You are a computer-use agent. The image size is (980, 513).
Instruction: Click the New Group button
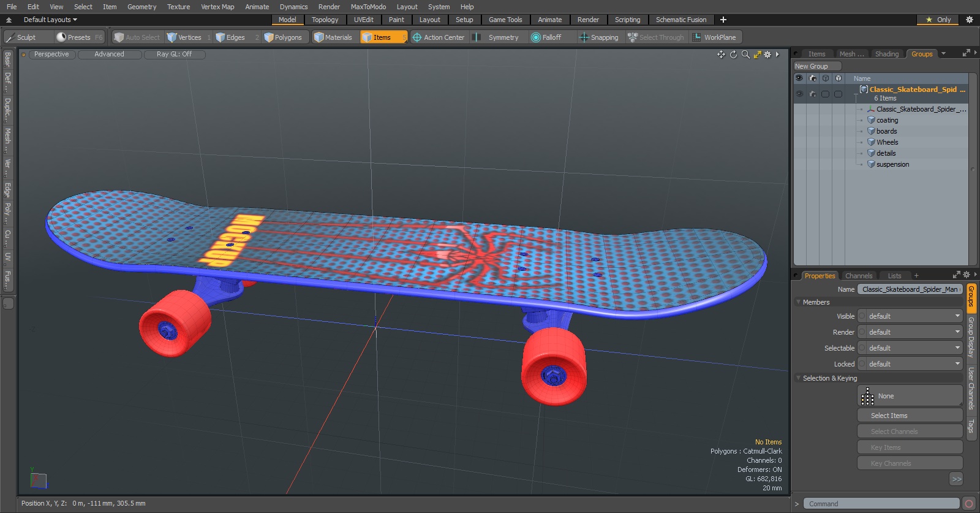[818, 66]
